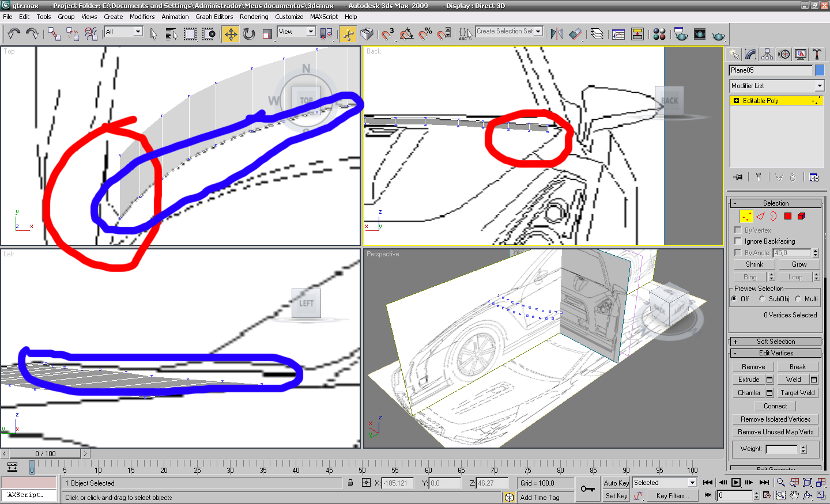Switch to the Create command panel
This screenshot has width=830, height=504.
pos(734,54)
